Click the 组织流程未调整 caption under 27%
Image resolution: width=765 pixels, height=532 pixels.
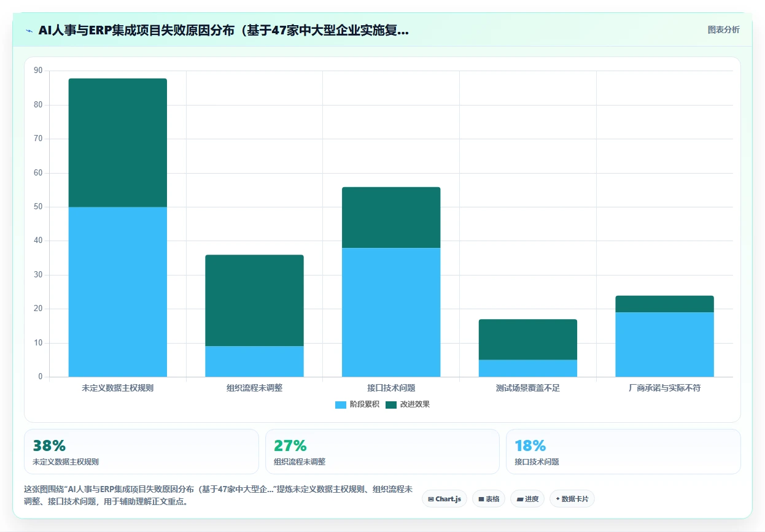point(300,462)
